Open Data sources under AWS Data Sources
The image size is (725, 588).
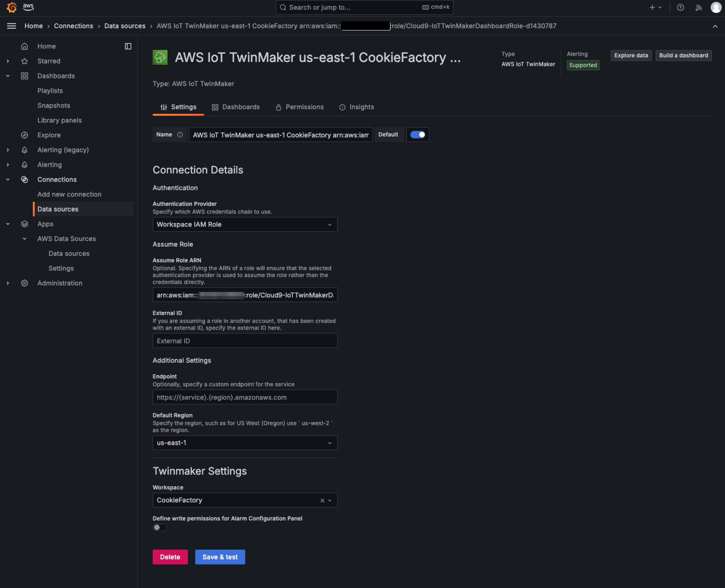[x=69, y=253]
